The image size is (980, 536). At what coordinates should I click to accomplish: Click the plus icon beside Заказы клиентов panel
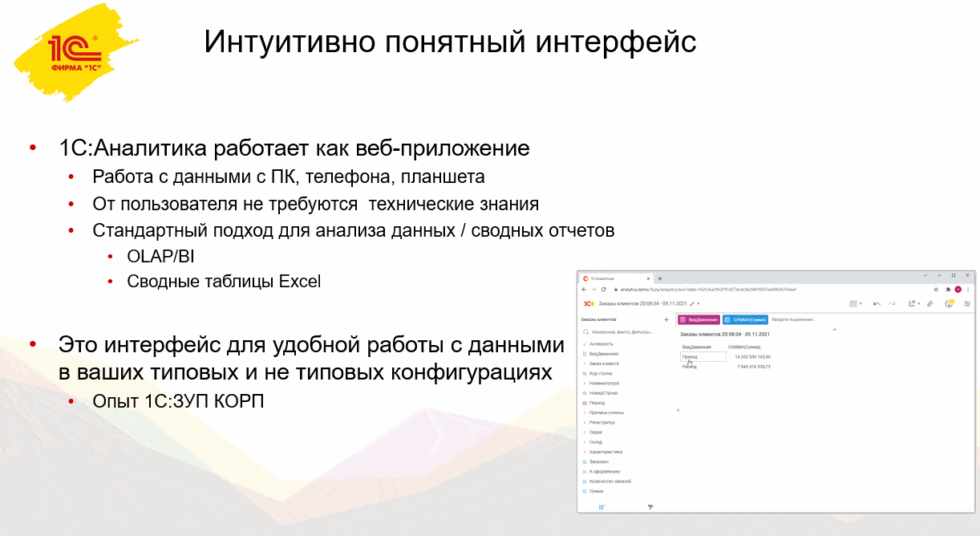pos(666,319)
